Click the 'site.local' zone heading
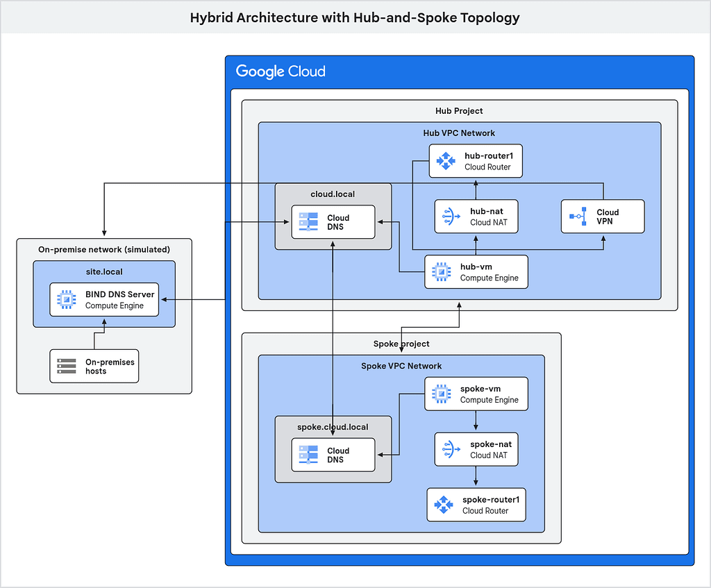 point(104,271)
